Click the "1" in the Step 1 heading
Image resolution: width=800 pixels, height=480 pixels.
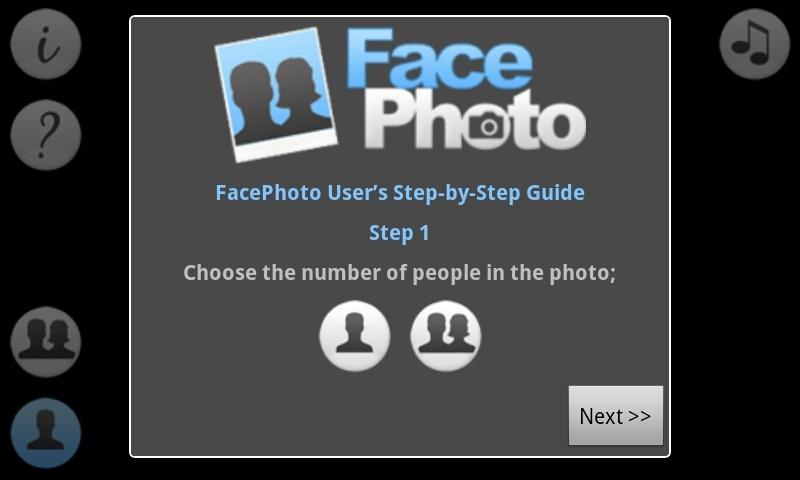click(x=424, y=233)
